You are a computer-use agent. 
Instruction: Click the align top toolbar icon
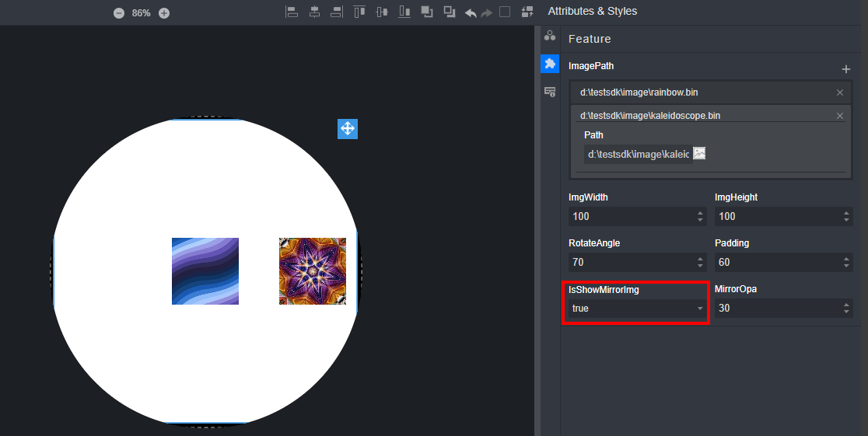pos(359,12)
